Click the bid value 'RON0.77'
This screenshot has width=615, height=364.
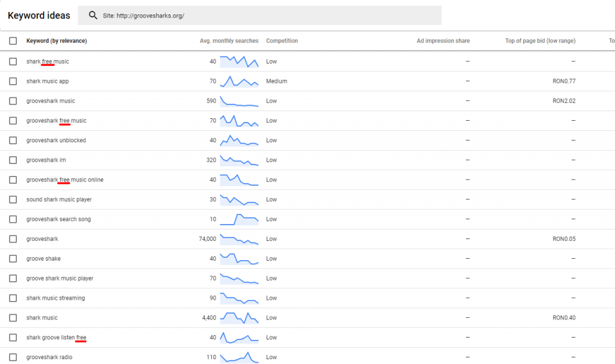click(x=564, y=81)
